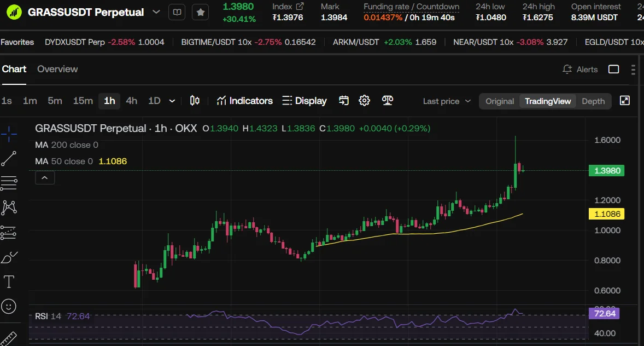The width and height of the screenshot is (644, 346).
Task: Click the green 1.3980 price axis label
Action: pyautogui.click(x=606, y=171)
